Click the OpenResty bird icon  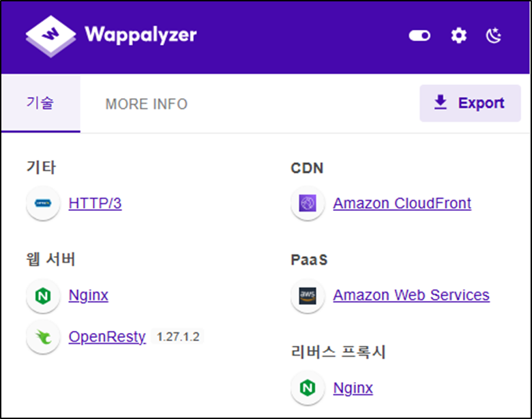point(43,337)
